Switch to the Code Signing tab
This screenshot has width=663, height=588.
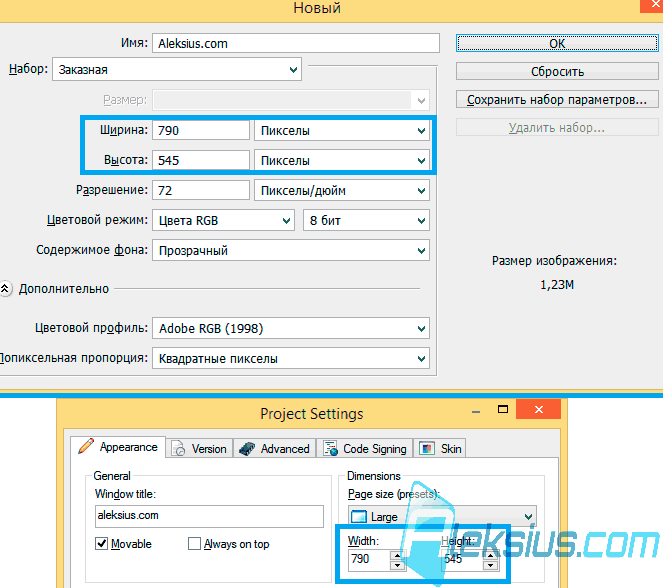[365, 449]
